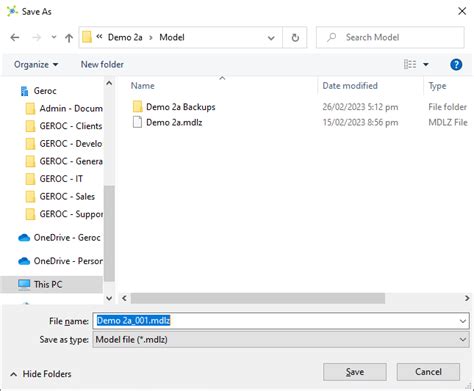474x391 pixels.
Task: Open Admin - Docum folder in sidebar
Action: [71, 108]
